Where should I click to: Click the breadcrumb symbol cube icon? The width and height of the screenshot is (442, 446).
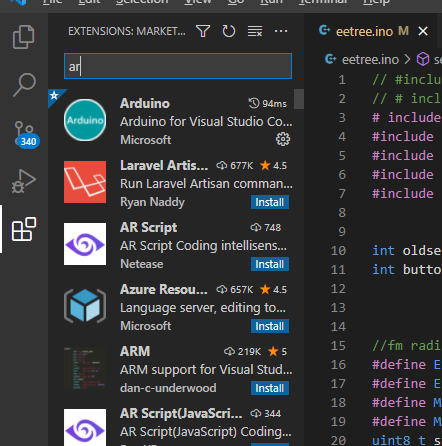point(423,59)
